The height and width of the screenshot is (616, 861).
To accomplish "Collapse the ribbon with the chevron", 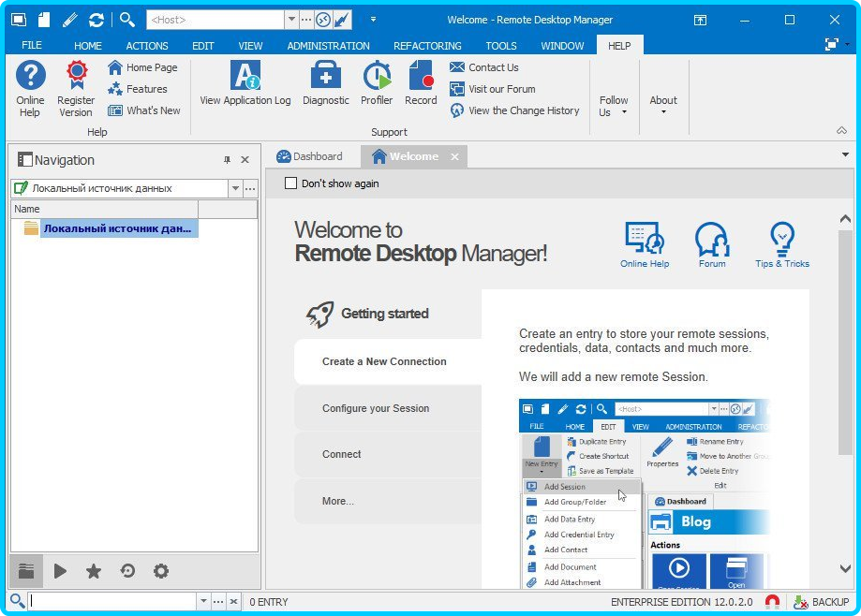I will (841, 130).
